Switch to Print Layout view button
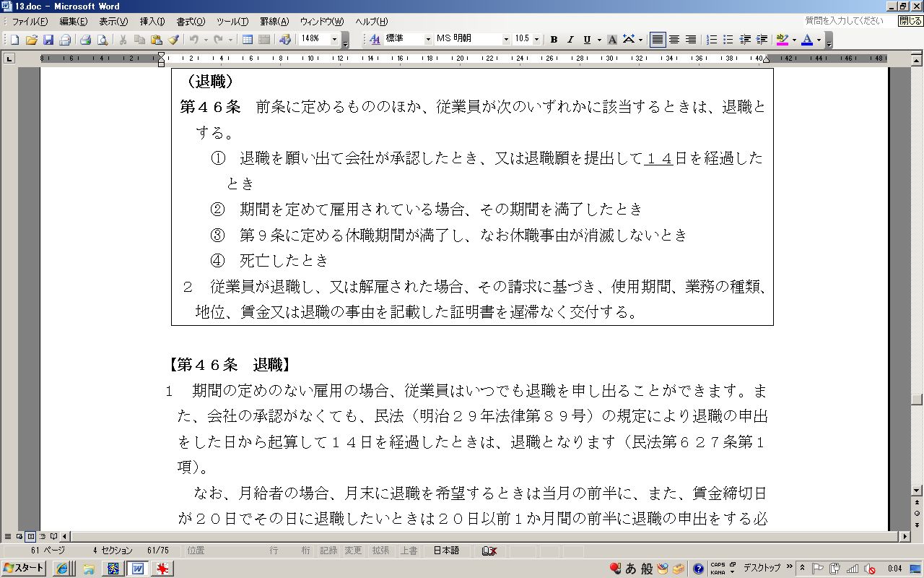This screenshot has width=924, height=578. coord(30,537)
